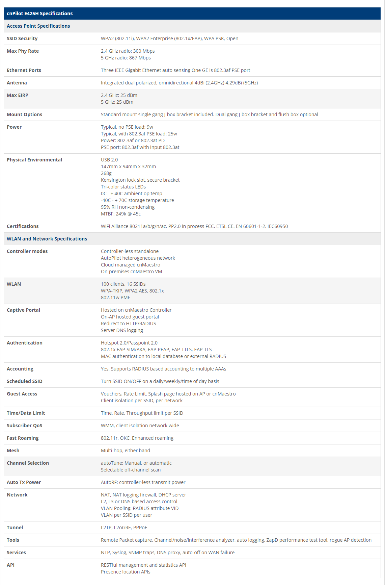
Task: Click the SSID Security row label
Action: pyautogui.click(x=22, y=39)
